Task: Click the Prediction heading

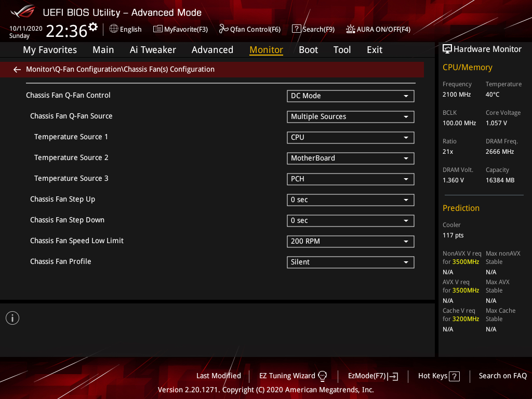Action: click(x=461, y=208)
